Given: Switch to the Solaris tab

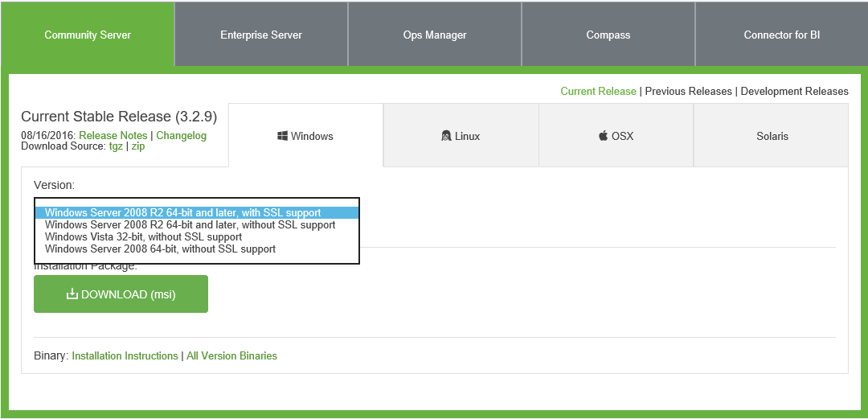Looking at the screenshot, I should [x=772, y=136].
